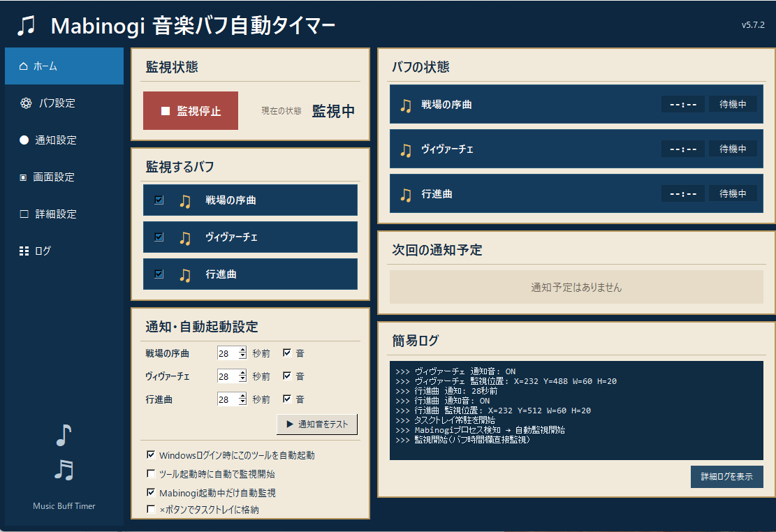
Task: Click music note icon of 戦場の序曲 in バフの状態
Action: 406,105
